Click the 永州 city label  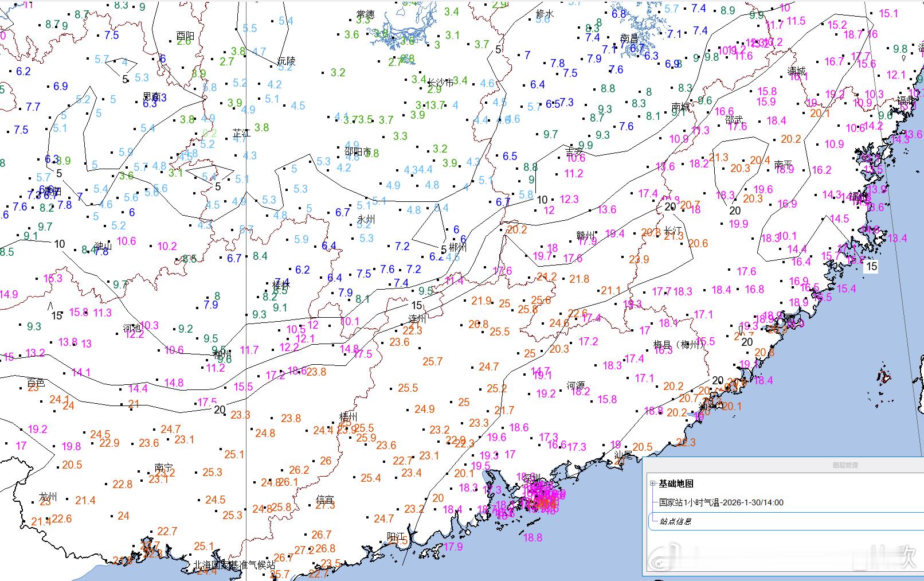tap(366, 219)
